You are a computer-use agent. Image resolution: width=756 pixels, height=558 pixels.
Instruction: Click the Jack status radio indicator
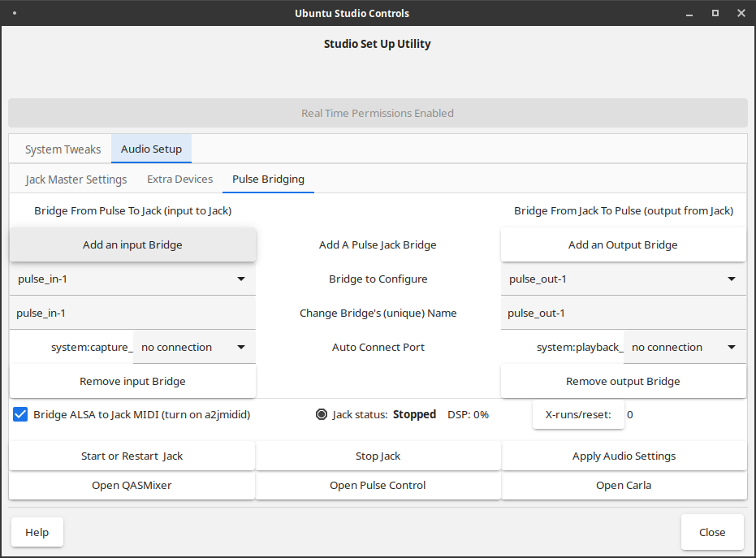(x=322, y=414)
